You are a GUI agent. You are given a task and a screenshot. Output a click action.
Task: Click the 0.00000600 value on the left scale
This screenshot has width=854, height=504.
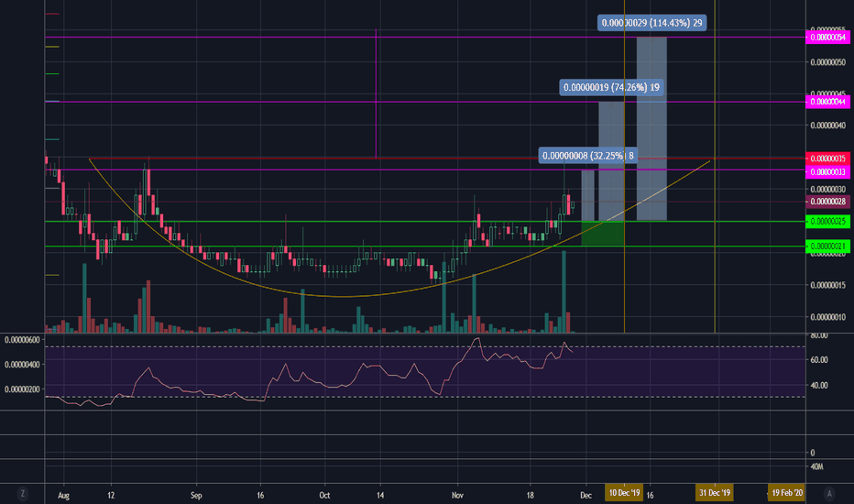tap(22, 339)
